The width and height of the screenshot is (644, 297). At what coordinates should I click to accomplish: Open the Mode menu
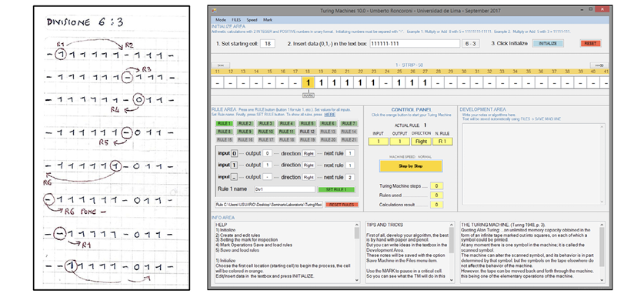click(x=221, y=20)
